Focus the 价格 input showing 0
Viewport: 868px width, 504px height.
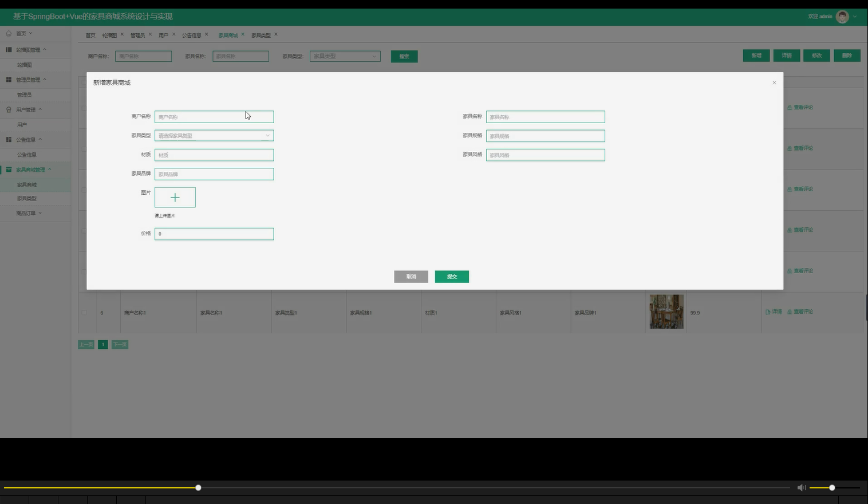(x=214, y=234)
